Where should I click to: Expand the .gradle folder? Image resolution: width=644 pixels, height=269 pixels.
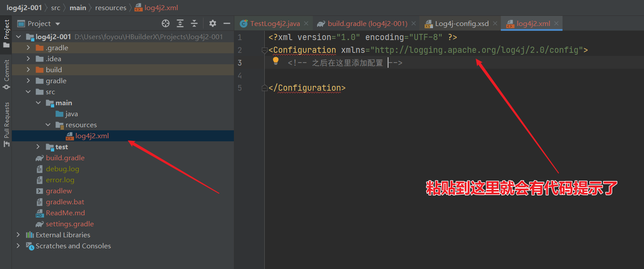click(x=28, y=48)
